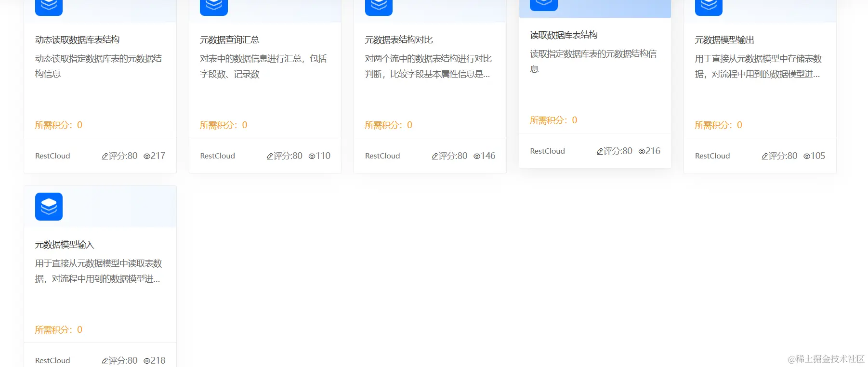The height and width of the screenshot is (367, 868).
Task: Click description 动态读取指定数据库表的元数据结构信息
Action: (99, 66)
